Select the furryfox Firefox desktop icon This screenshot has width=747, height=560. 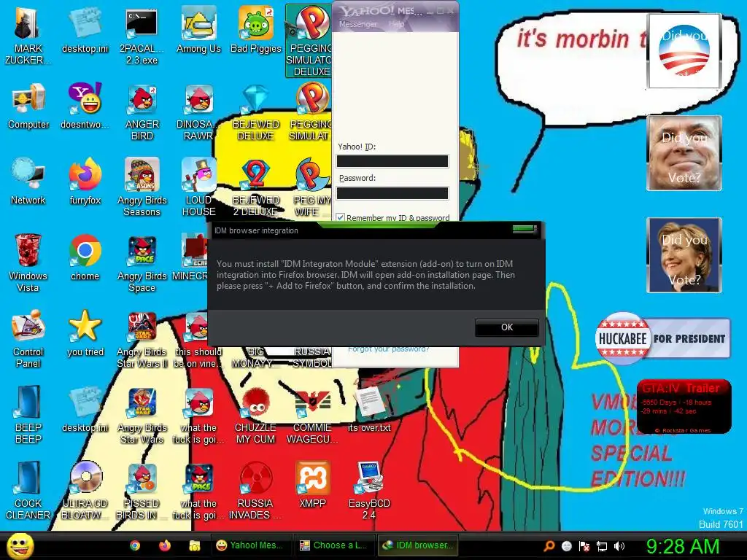point(85,182)
